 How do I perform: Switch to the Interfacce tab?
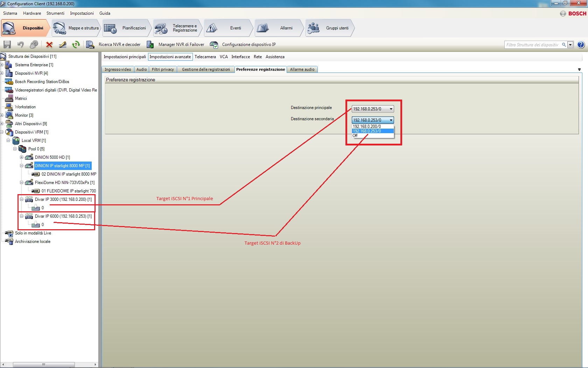tap(241, 57)
